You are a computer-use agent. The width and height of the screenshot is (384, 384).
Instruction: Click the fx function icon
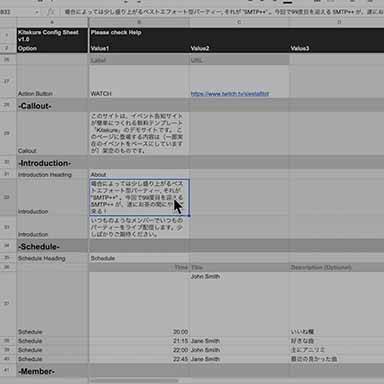point(51,12)
